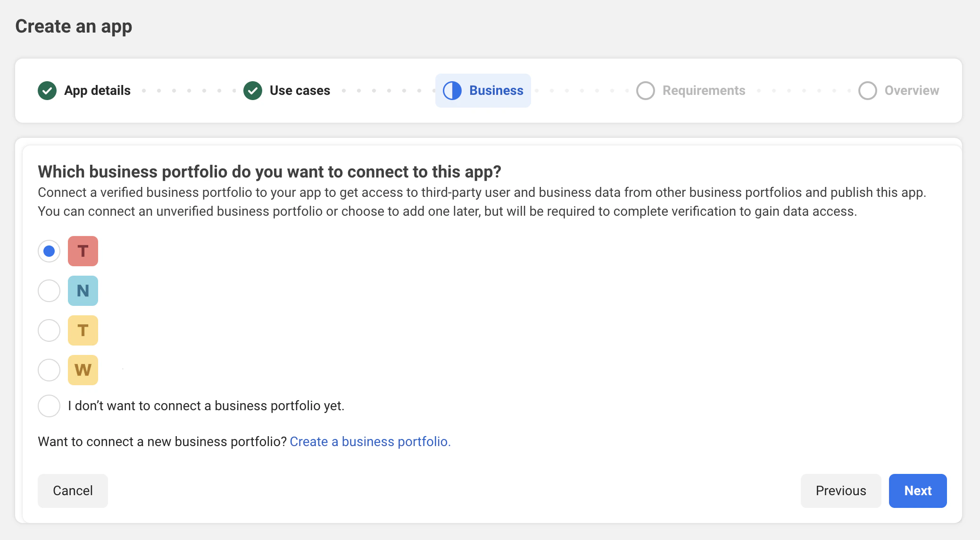Click the "W" portfolio avatar icon
The image size is (980, 540).
pos(83,370)
